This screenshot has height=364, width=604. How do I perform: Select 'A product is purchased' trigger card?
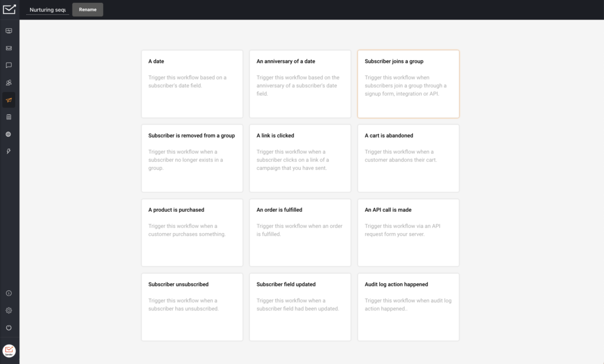point(192,232)
